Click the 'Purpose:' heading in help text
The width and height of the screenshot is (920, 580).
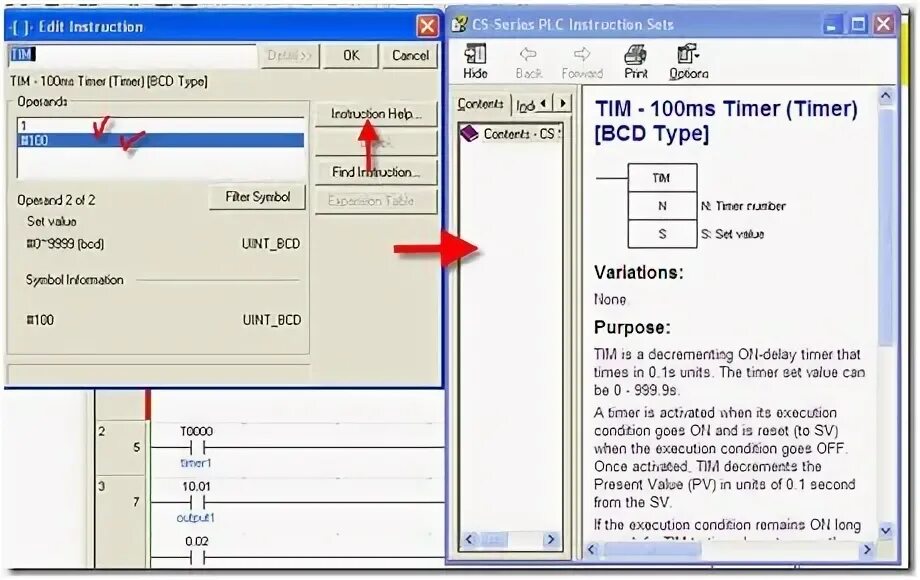tap(632, 327)
